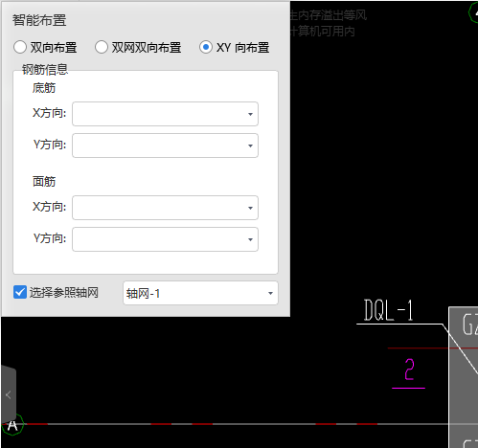Click the 底筋 section label
478x448 pixels.
44,88
